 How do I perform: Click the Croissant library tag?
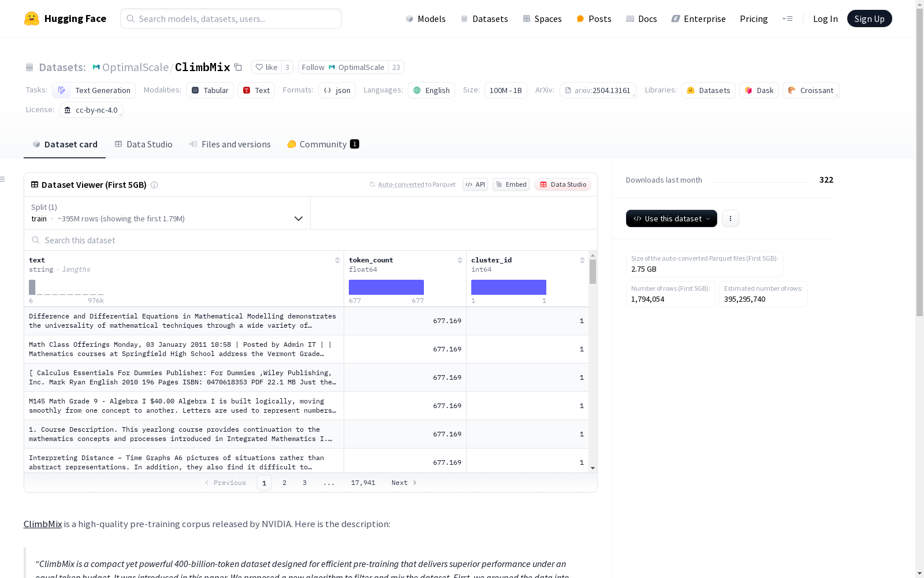click(x=811, y=90)
